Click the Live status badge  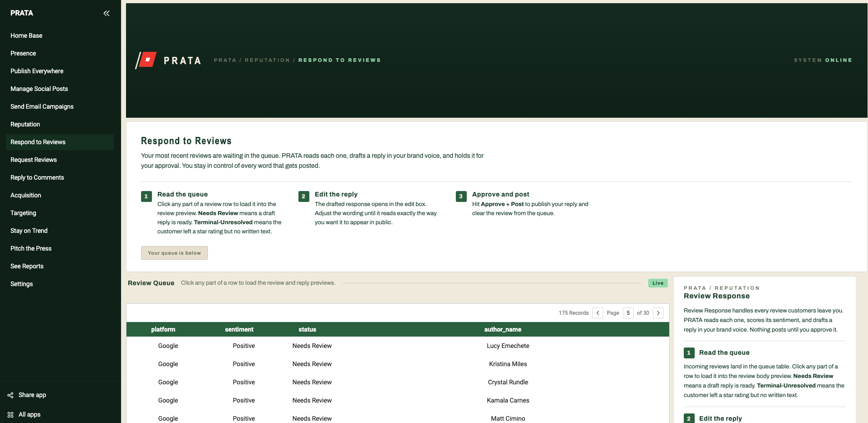[x=658, y=283]
